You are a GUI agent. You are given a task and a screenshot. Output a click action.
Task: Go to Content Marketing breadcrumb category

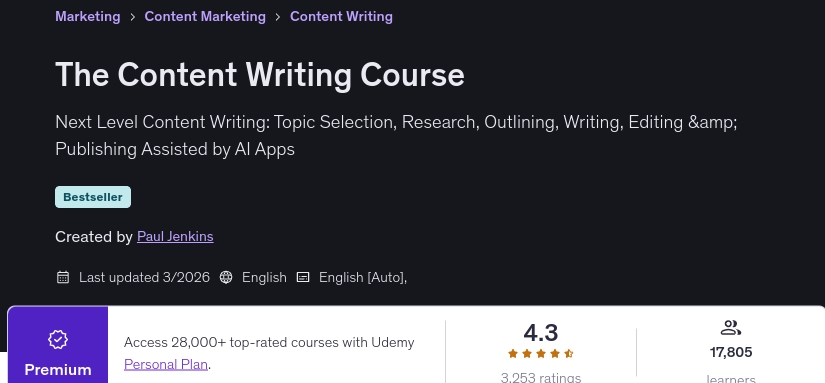[205, 16]
